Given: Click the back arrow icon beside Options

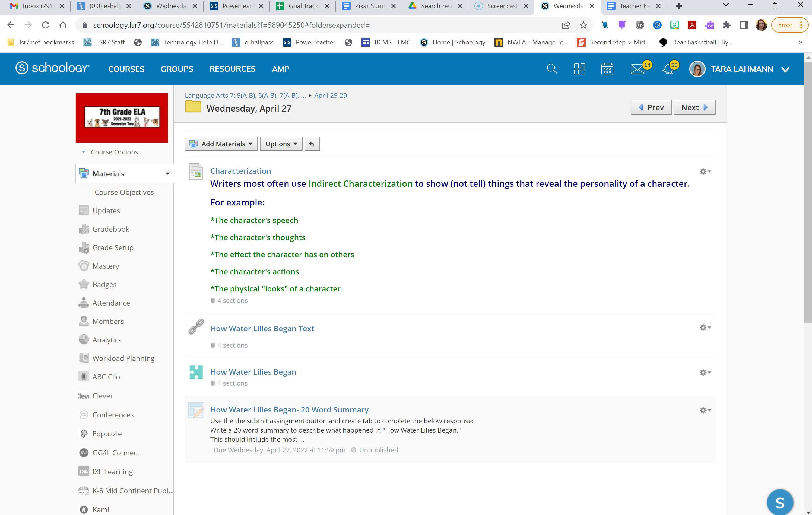Looking at the screenshot, I should (312, 144).
